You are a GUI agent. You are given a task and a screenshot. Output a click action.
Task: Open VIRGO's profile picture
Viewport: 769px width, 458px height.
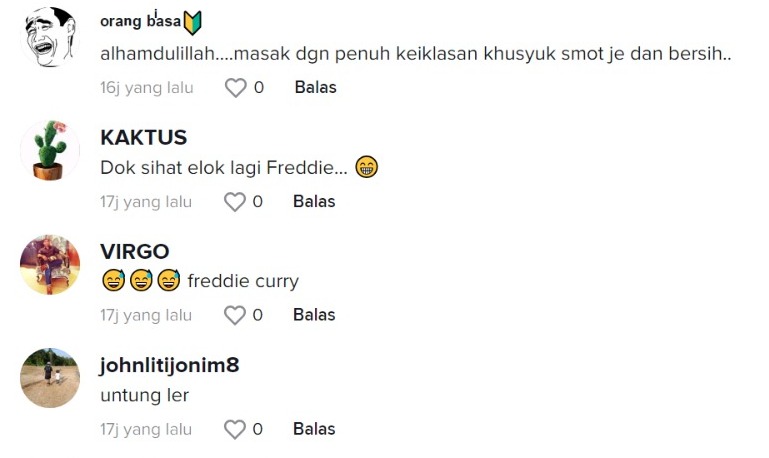(50, 264)
